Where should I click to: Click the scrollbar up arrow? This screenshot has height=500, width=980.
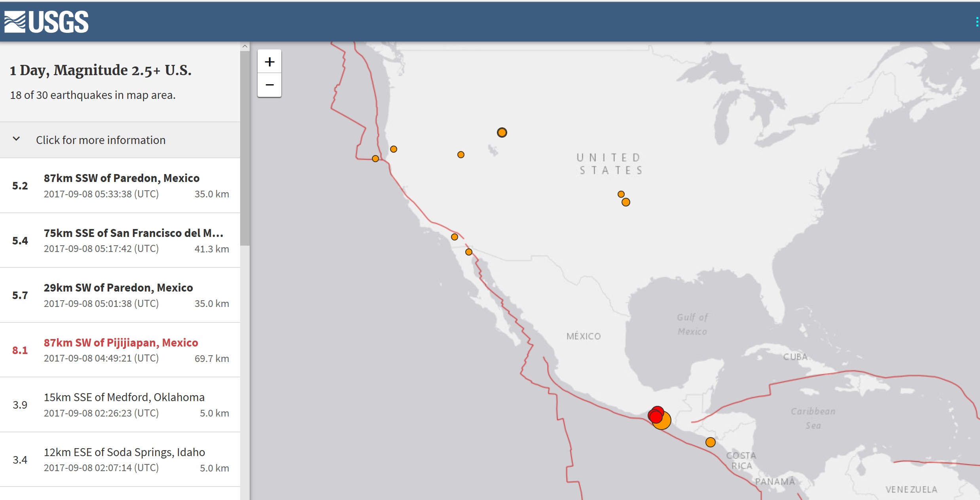coord(245,46)
